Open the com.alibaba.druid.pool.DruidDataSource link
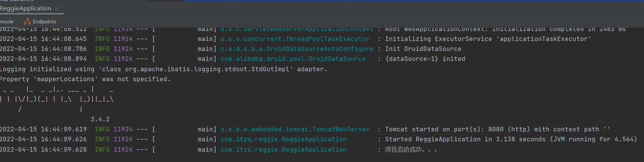Screen dimensions: 644x162 coord(293,59)
